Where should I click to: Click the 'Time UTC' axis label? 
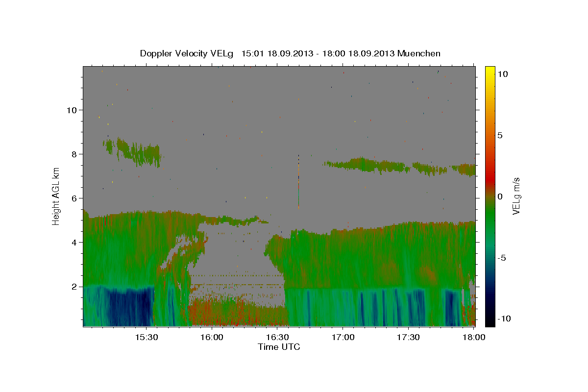279,347
